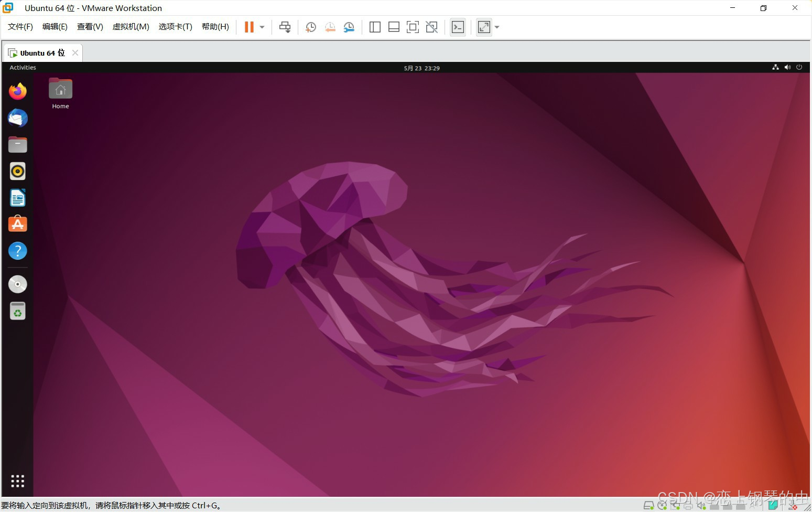Open the 选项卡(T) menu
This screenshot has height=512, width=812.
coord(176,27)
